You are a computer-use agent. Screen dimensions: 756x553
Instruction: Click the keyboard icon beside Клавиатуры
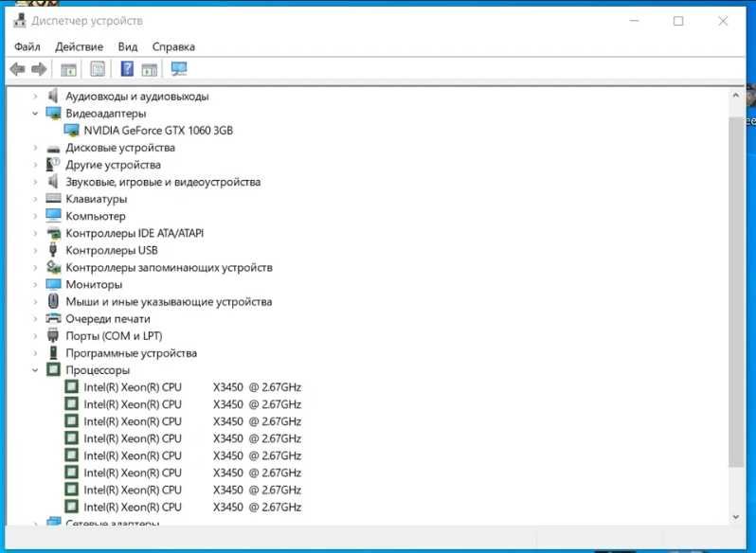53,199
